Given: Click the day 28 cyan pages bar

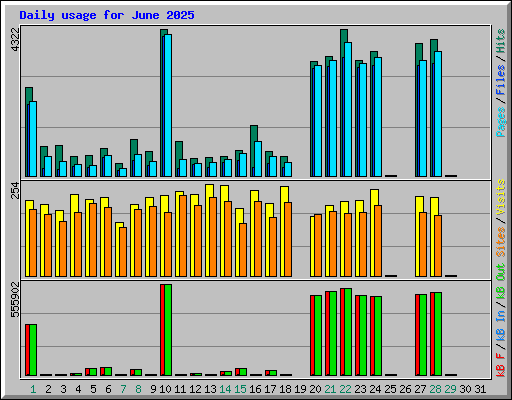Looking at the screenshot, I should coord(438,114).
